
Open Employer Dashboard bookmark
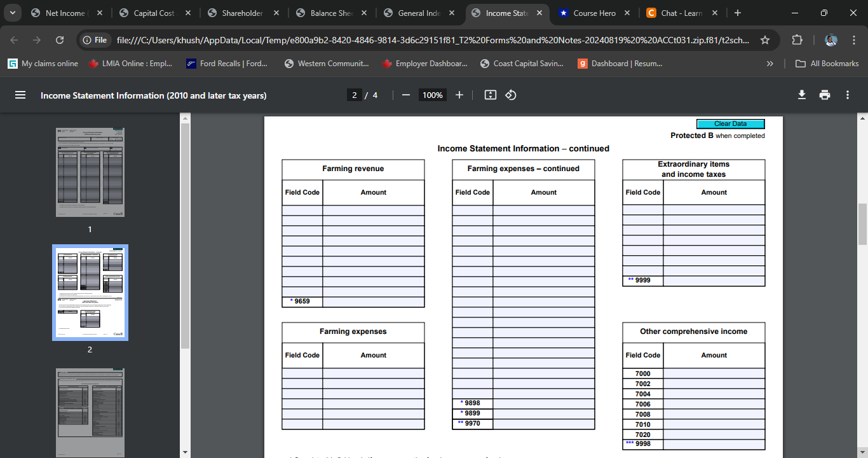tap(424, 64)
